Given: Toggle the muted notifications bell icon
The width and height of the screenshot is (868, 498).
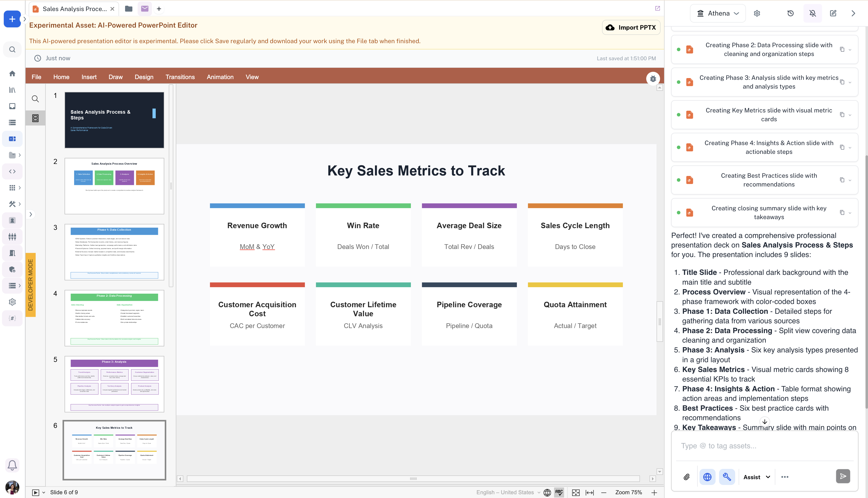Looking at the screenshot, I should click(812, 13).
